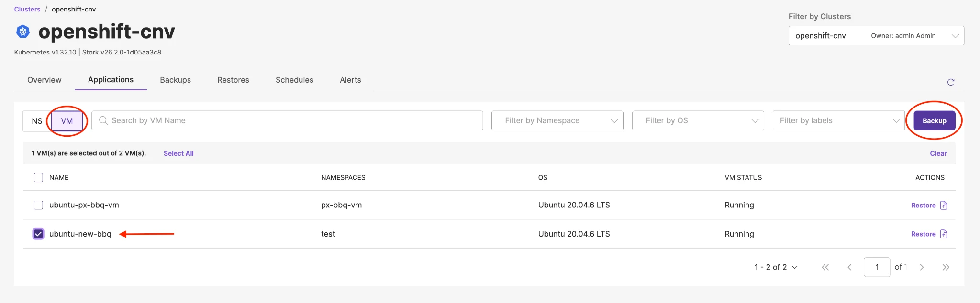Click the ubuntu-new-bbq VM name

point(80,234)
